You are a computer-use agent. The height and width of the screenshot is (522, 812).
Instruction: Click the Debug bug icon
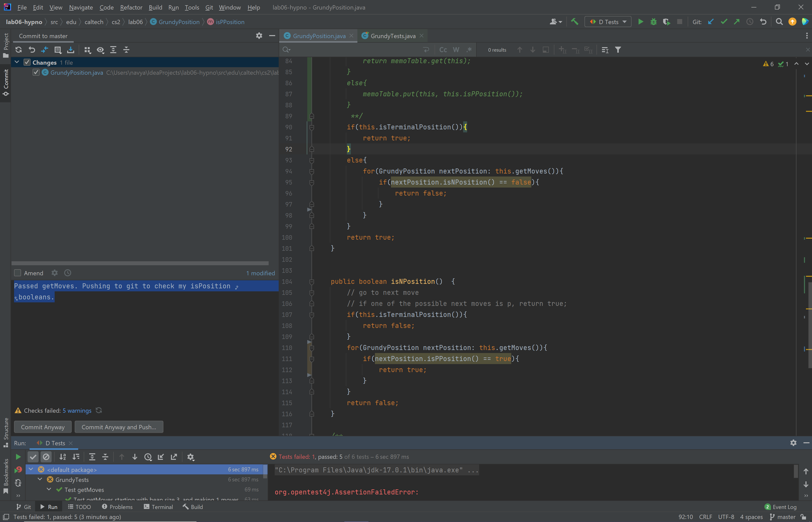653,22
